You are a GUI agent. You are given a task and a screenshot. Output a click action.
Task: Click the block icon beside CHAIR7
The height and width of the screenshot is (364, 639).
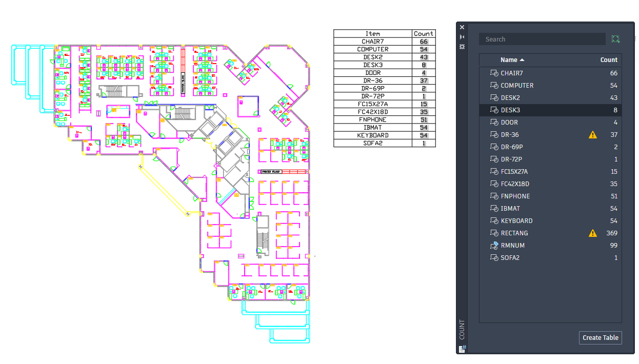(x=493, y=73)
